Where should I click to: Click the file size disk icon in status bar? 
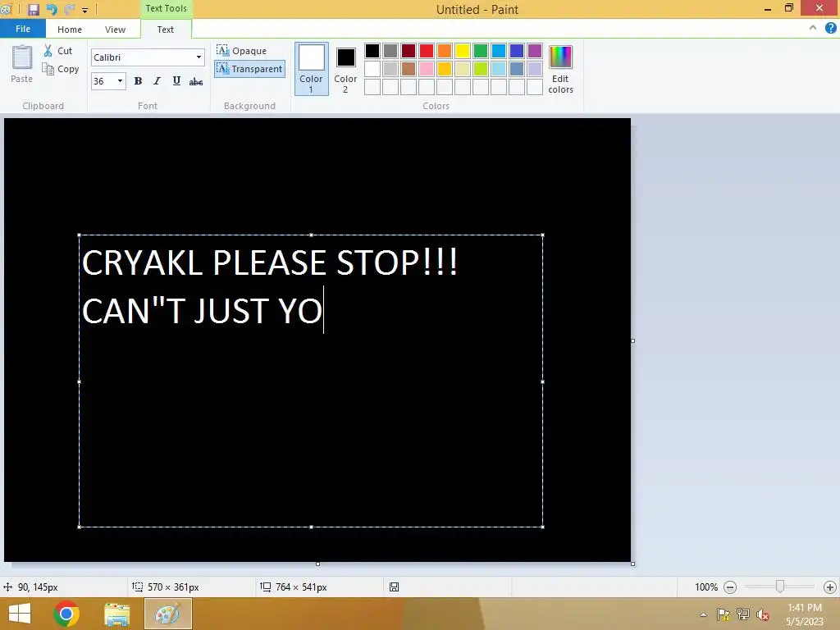(394, 587)
